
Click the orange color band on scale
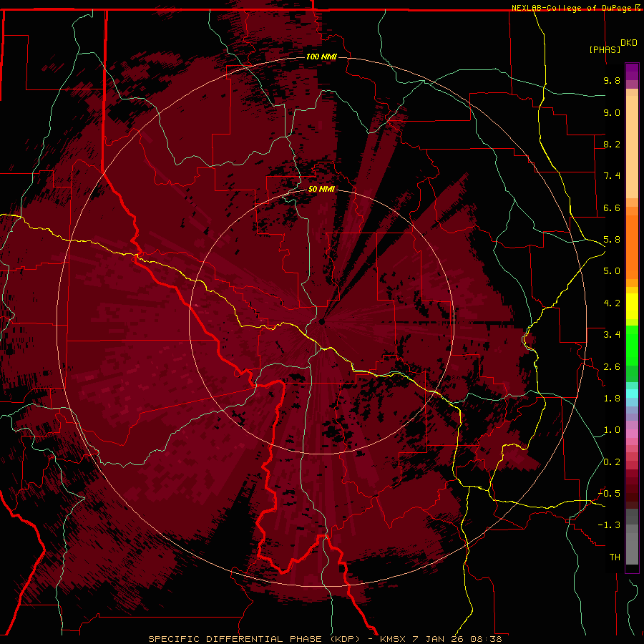click(x=632, y=247)
